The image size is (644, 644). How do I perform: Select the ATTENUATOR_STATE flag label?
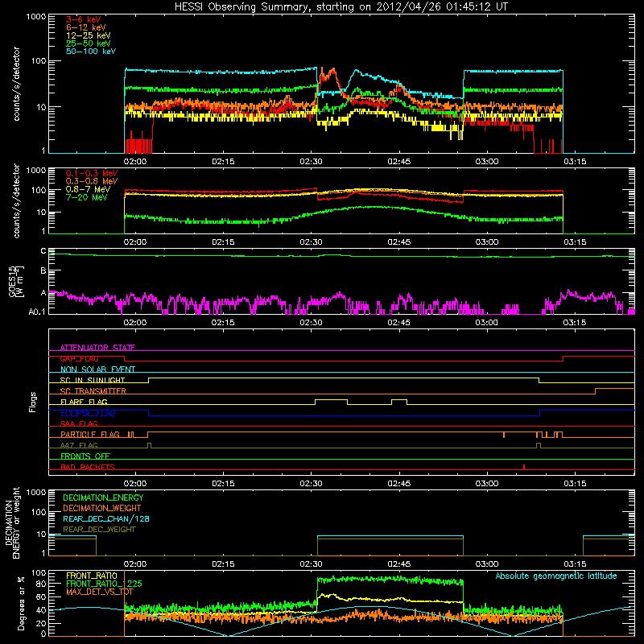(97, 348)
